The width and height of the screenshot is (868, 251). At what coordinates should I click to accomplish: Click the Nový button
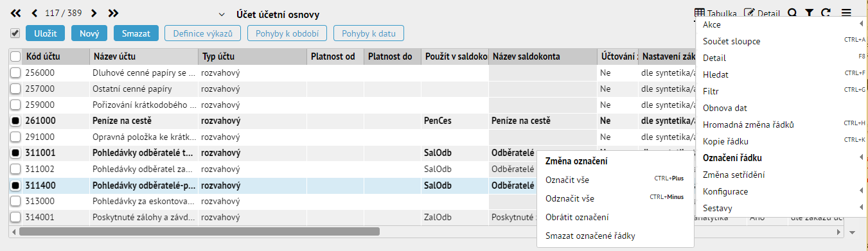click(x=89, y=33)
